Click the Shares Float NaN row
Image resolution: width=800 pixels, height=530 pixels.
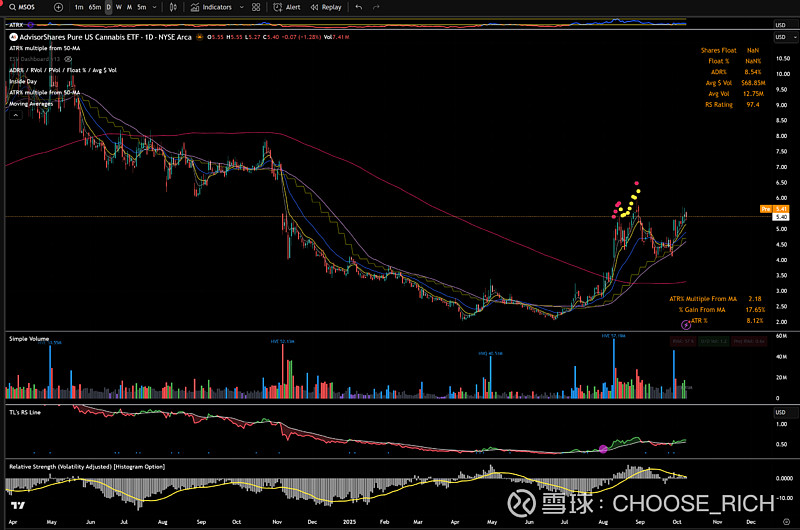click(x=730, y=51)
